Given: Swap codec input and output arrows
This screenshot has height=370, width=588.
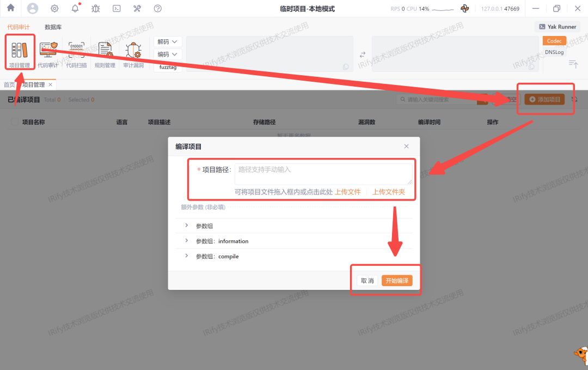Looking at the screenshot, I should 362,55.
